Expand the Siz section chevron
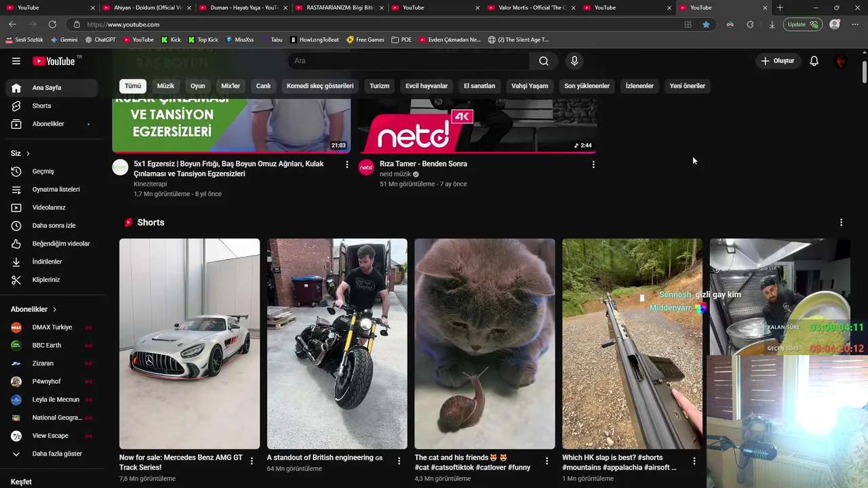This screenshot has height=488, width=868. (x=28, y=154)
